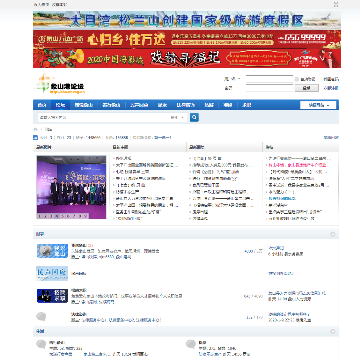The image size is (360, 360).
Task: Open the search type dropdown inside the search box
Action: (x=178, y=117)
